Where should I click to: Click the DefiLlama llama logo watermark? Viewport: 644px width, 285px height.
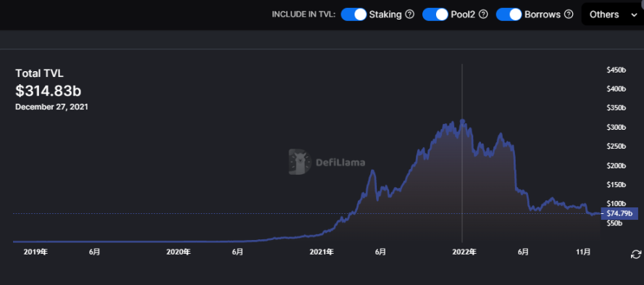tap(300, 162)
